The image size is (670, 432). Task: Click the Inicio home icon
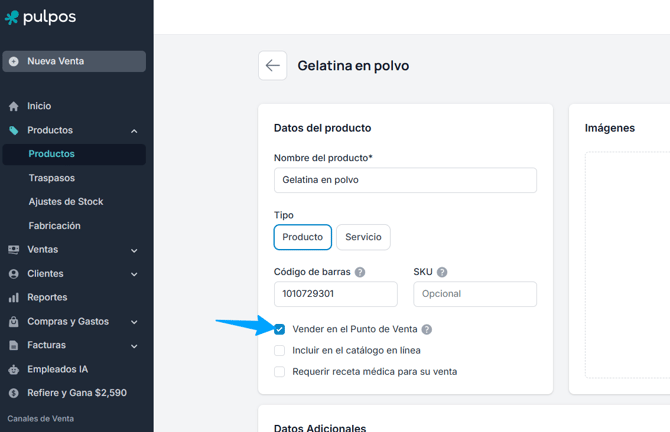[x=14, y=106]
